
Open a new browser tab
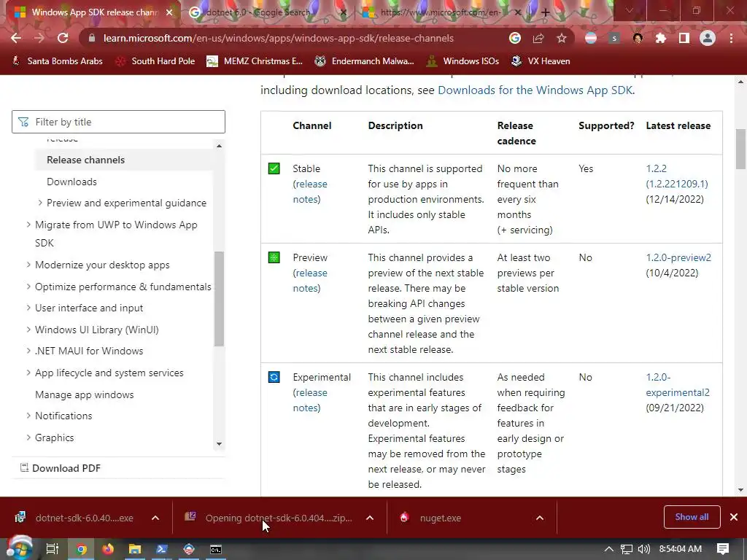(546, 12)
